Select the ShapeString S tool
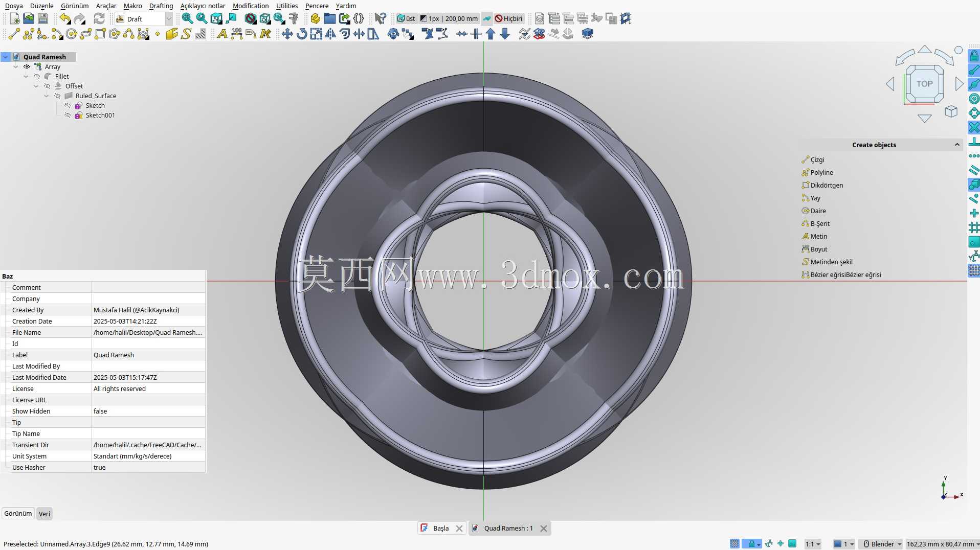The width and height of the screenshot is (980, 550). pyautogui.click(x=186, y=34)
